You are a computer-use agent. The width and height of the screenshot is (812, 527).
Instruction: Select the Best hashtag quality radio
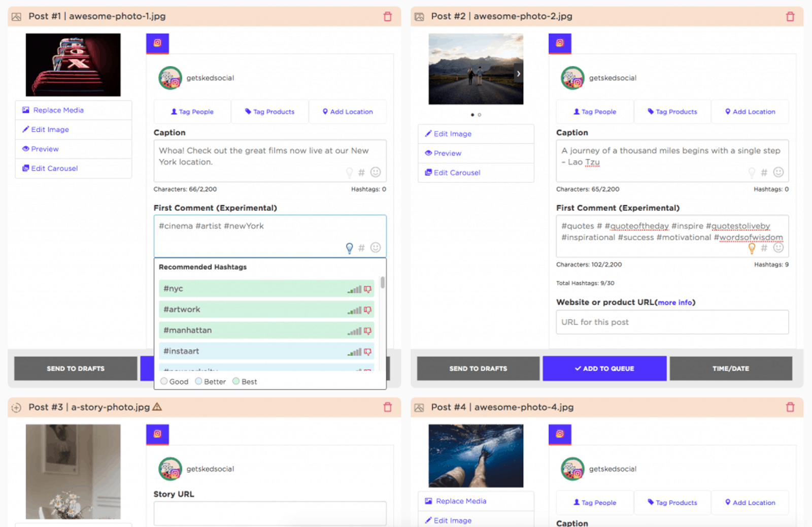click(x=236, y=381)
